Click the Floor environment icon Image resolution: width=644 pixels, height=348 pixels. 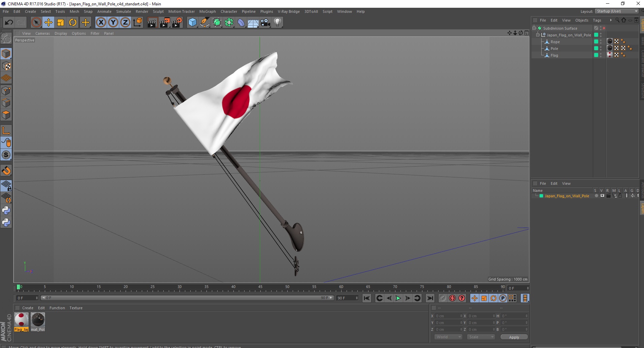pos(253,23)
